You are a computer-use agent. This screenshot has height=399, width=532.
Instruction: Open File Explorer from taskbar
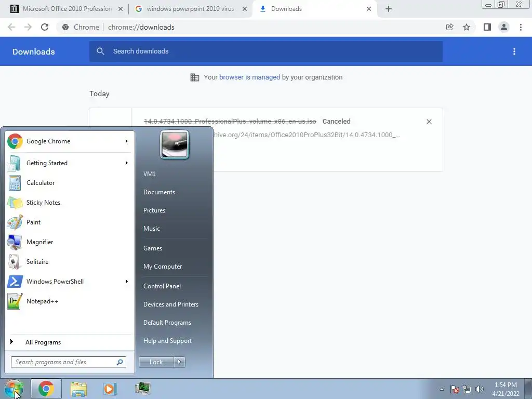[x=78, y=389]
